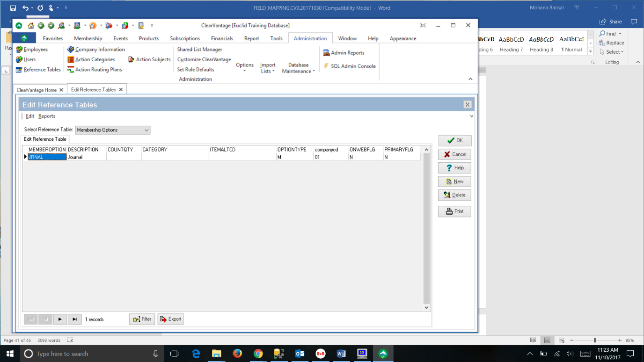Screen dimensions: 644x362
Task: Open Action Categories
Action: pos(91,59)
